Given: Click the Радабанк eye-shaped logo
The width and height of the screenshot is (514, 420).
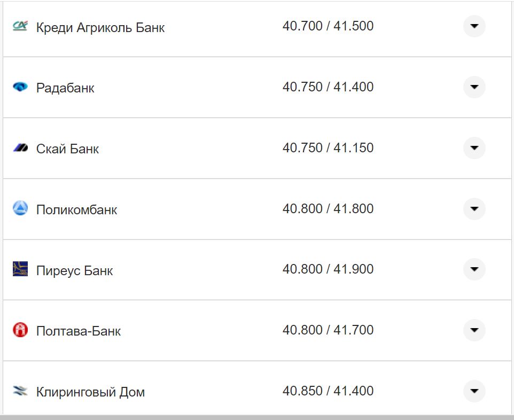Looking at the screenshot, I should click(20, 87).
